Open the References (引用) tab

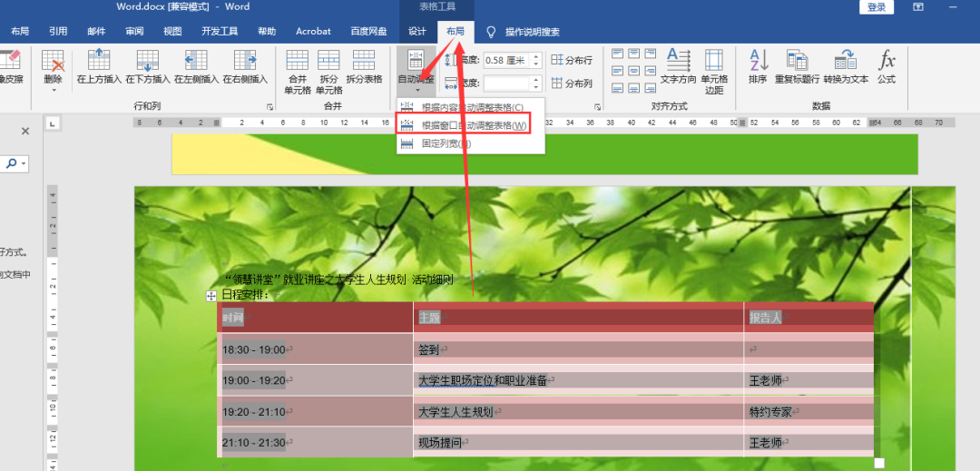tap(58, 31)
